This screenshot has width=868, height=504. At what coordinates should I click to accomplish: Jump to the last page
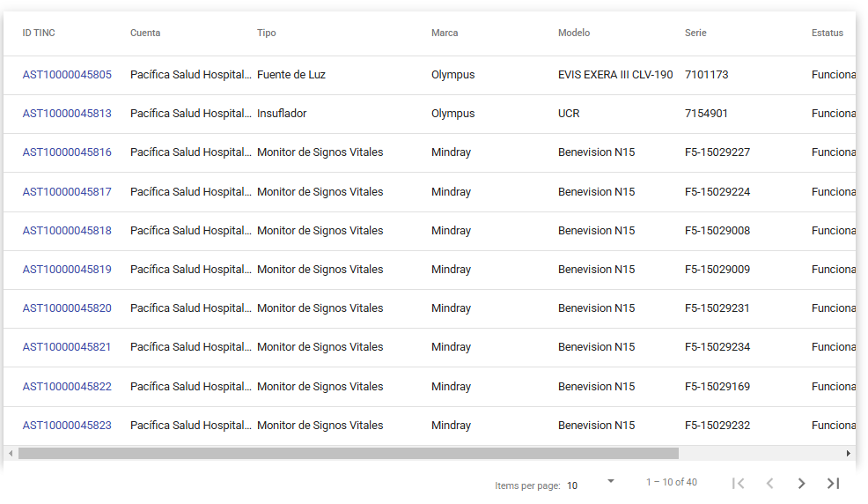[833, 483]
